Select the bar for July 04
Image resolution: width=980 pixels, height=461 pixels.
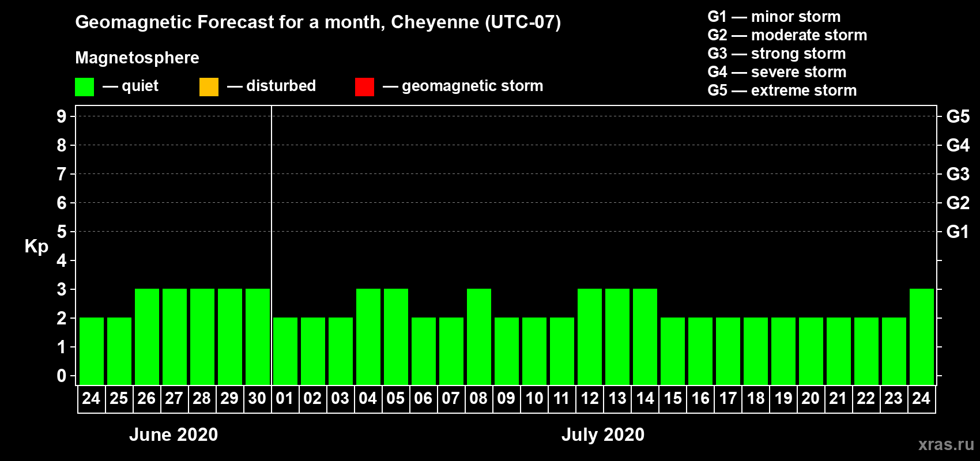click(x=368, y=337)
